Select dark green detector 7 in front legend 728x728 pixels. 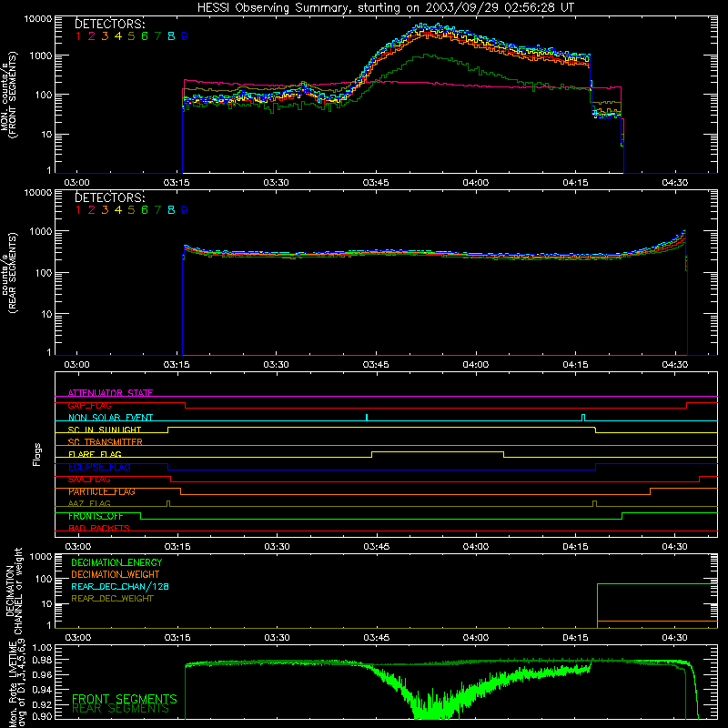click(157, 36)
